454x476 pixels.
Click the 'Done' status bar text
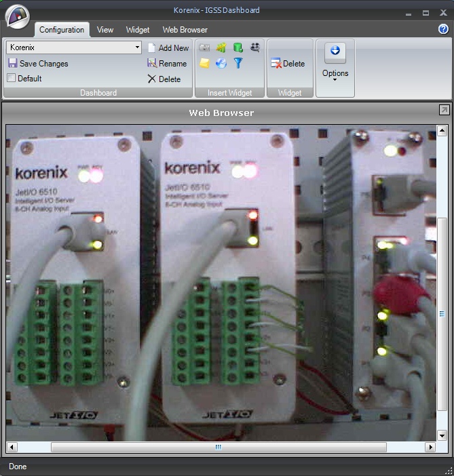tap(18, 467)
